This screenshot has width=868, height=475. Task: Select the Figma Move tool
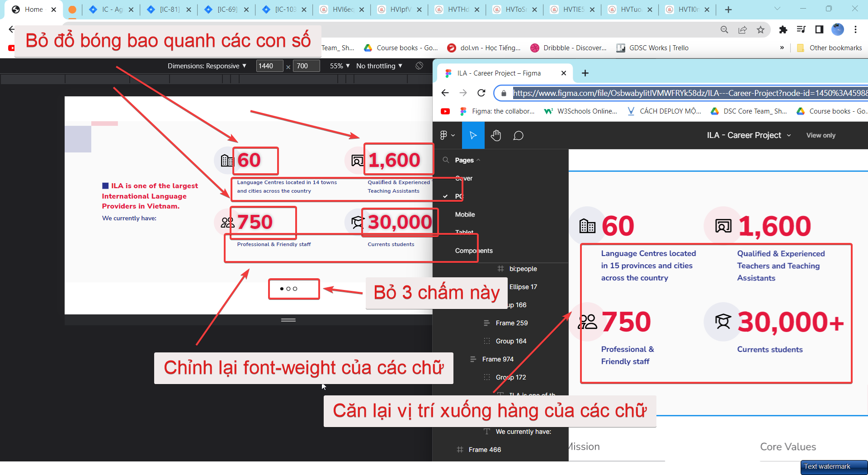(473, 135)
